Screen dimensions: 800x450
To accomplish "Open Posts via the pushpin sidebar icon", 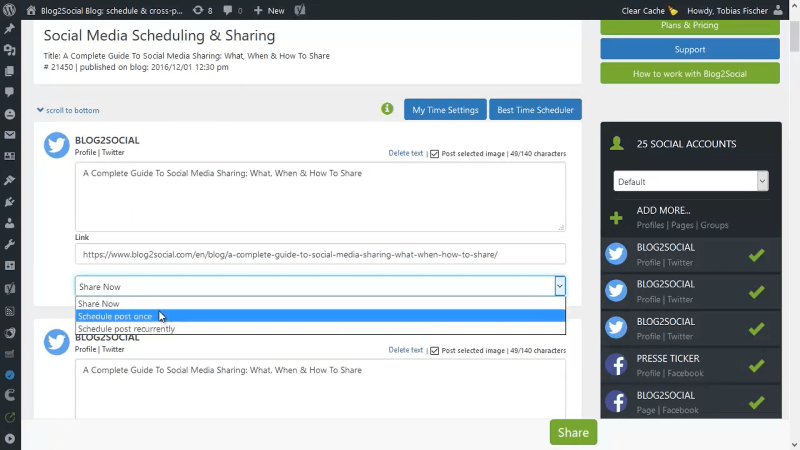I will 10,29.
